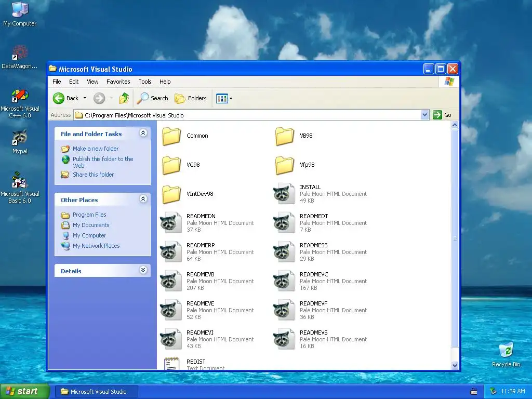
Task: Open the VB98 folder icon
Action: tap(285, 137)
